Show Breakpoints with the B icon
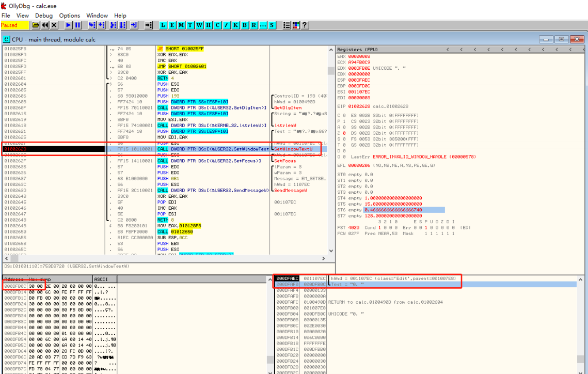588x374 pixels. coord(245,25)
